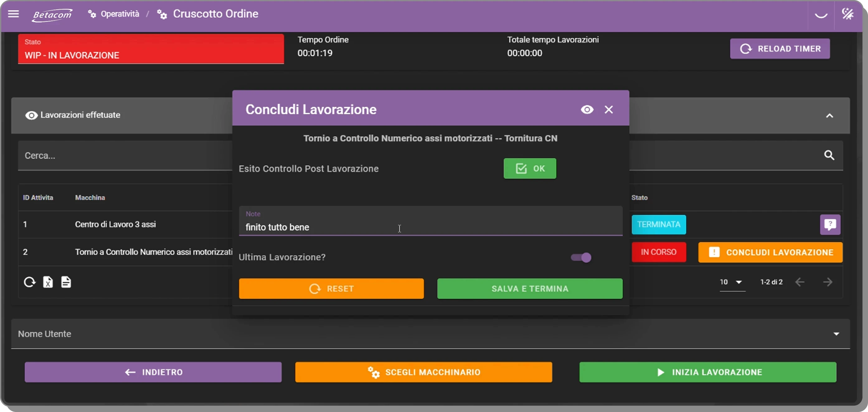The width and height of the screenshot is (868, 412).
Task: Toggle the OK post-lavorazione check result
Action: coord(530,168)
